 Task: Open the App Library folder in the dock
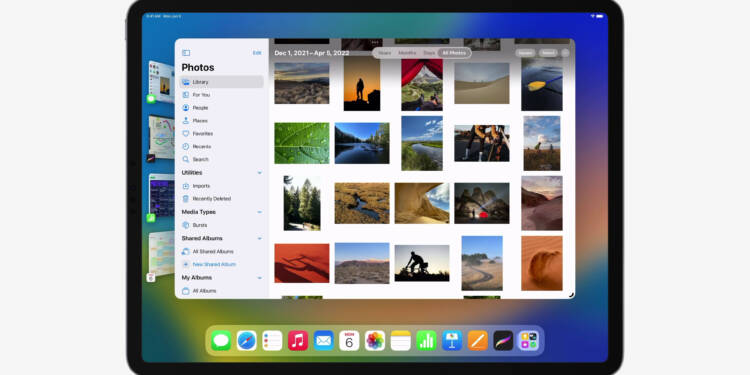tap(529, 341)
